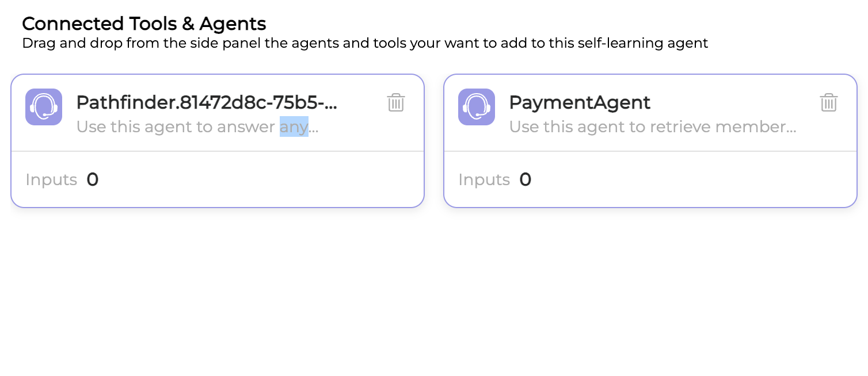
Task: Click the highlighted word 'any' in Pathfinder's description
Action: click(294, 126)
